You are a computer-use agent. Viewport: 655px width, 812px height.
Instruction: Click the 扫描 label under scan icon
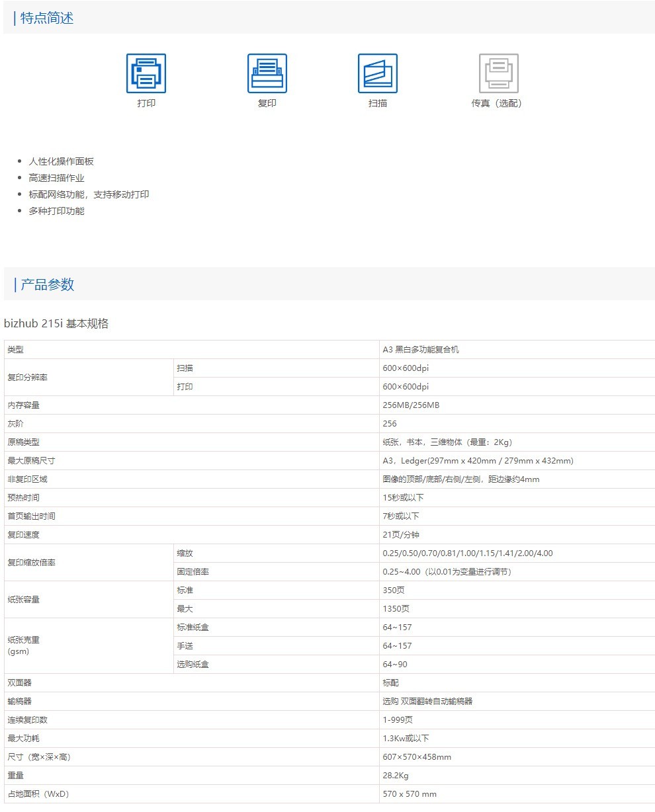coord(378,103)
